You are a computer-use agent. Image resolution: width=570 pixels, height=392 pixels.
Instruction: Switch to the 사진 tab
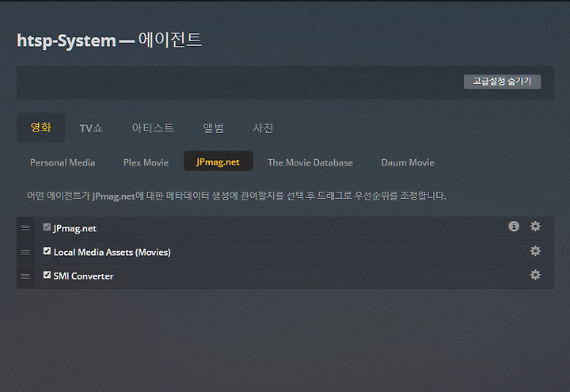(x=263, y=128)
